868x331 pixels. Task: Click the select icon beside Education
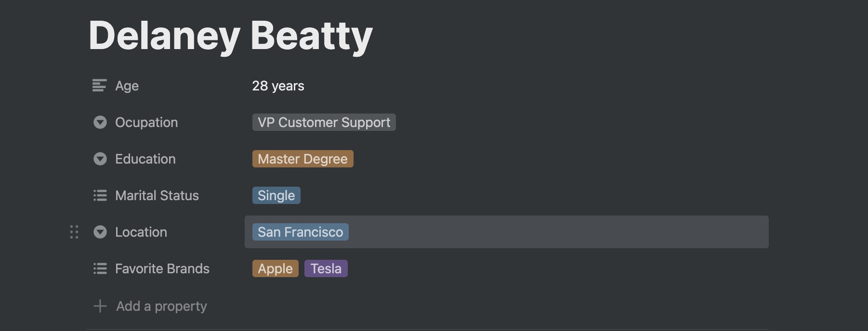100,159
